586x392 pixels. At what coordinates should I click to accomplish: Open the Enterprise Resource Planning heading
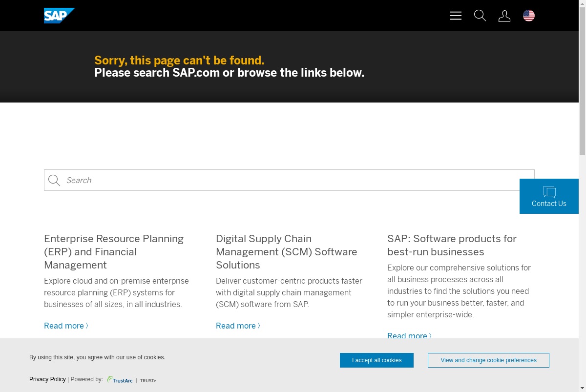[114, 252]
